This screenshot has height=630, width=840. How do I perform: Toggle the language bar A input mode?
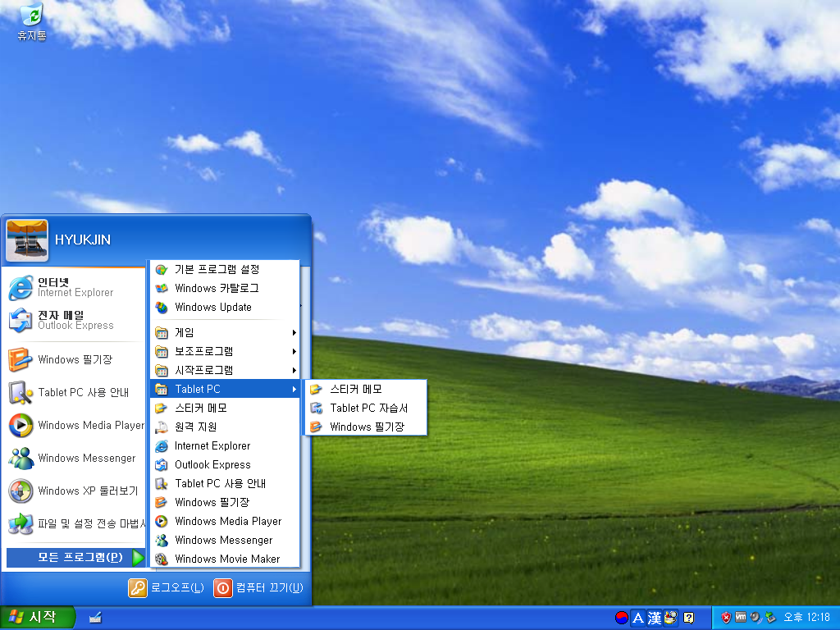tap(637, 619)
